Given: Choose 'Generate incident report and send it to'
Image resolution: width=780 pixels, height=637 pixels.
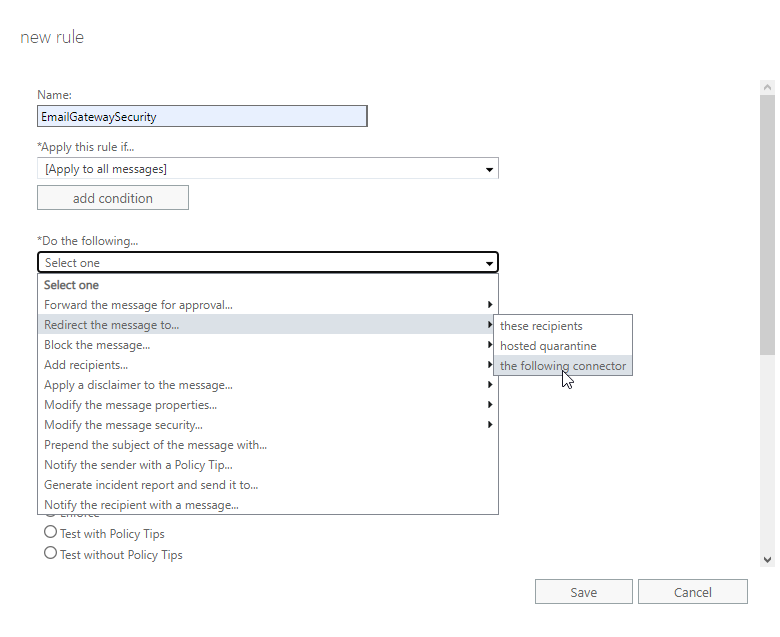Looking at the screenshot, I should pos(151,485).
